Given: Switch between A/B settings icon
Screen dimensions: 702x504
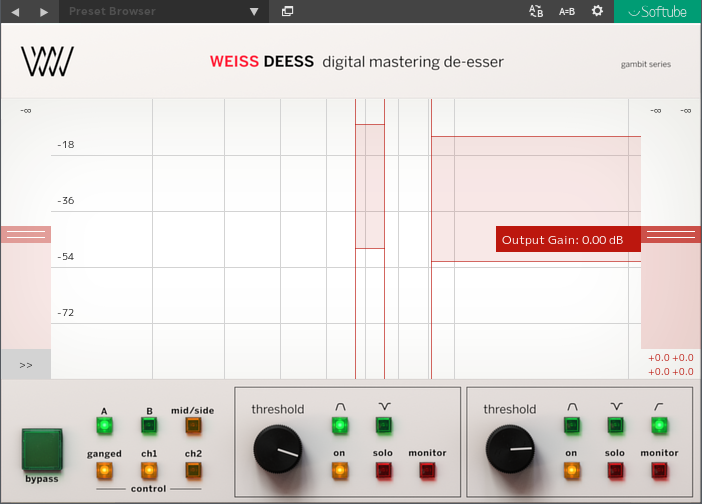Looking at the screenshot, I should tap(535, 11).
